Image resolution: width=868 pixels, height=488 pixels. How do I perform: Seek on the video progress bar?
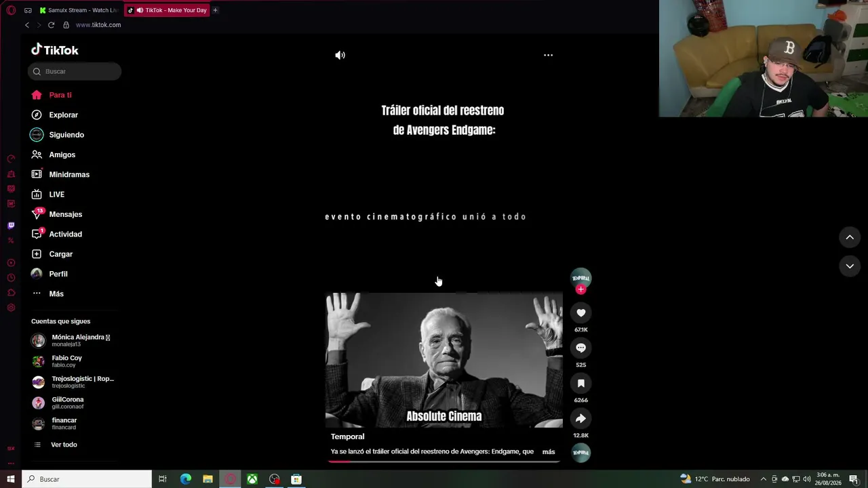coord(444,462)
